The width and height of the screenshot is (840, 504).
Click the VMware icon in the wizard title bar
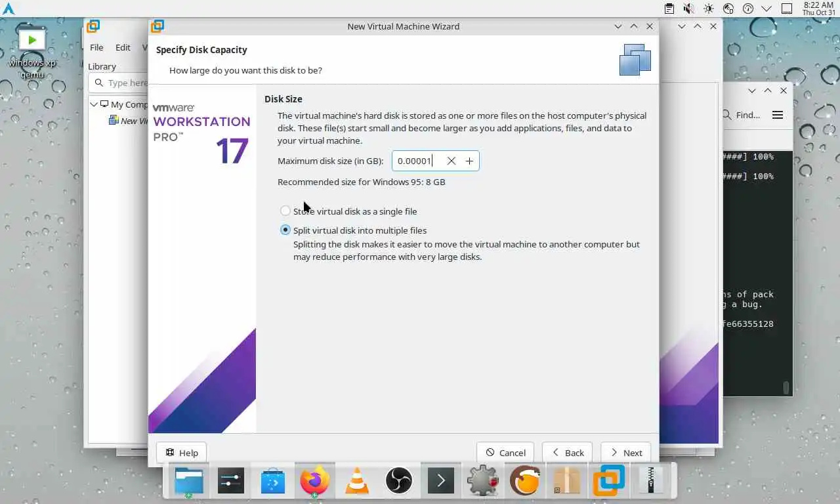pos(157,26)
